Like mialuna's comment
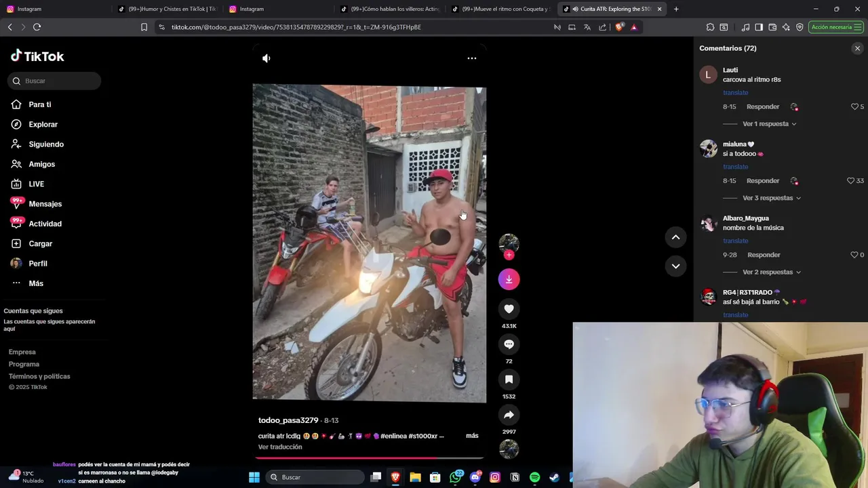The width and height of the screenshot is (868, 488). [850, 181]
